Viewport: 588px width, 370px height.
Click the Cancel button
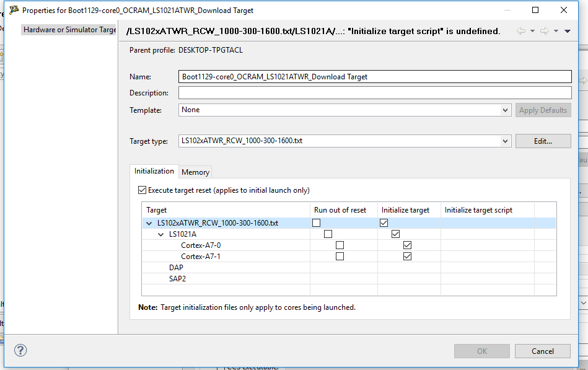543,351
